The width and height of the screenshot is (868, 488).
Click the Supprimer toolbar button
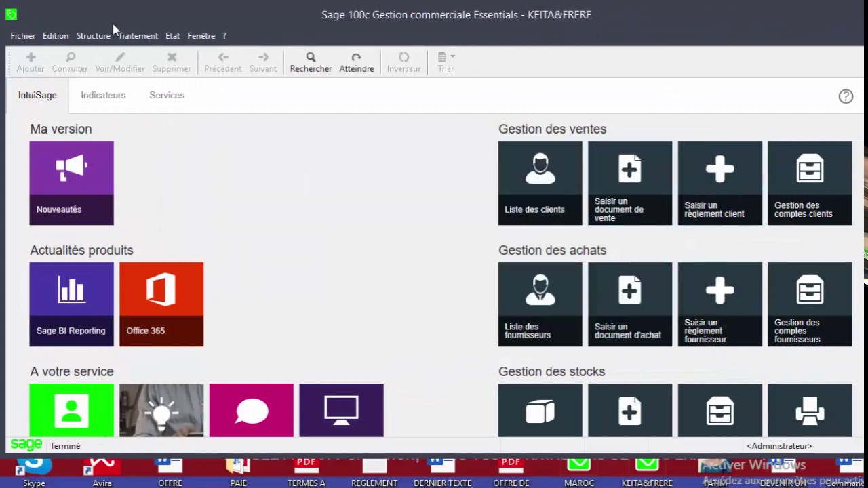point(172,62)
